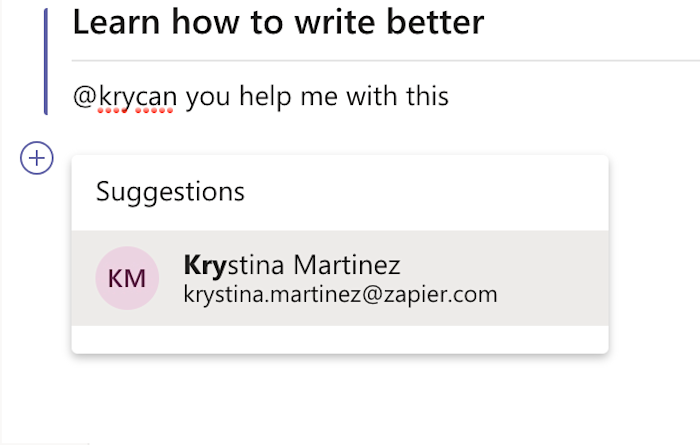Click the circled plus add-section icon
This screenshot has width=700, height=445.
(x=37, y=158)
